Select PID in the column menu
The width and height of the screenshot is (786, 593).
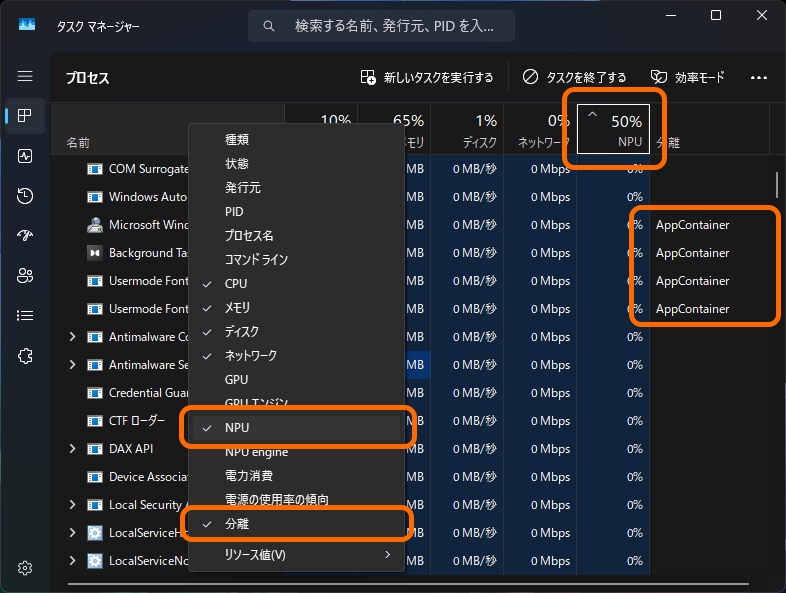click(x=296, y=212)
